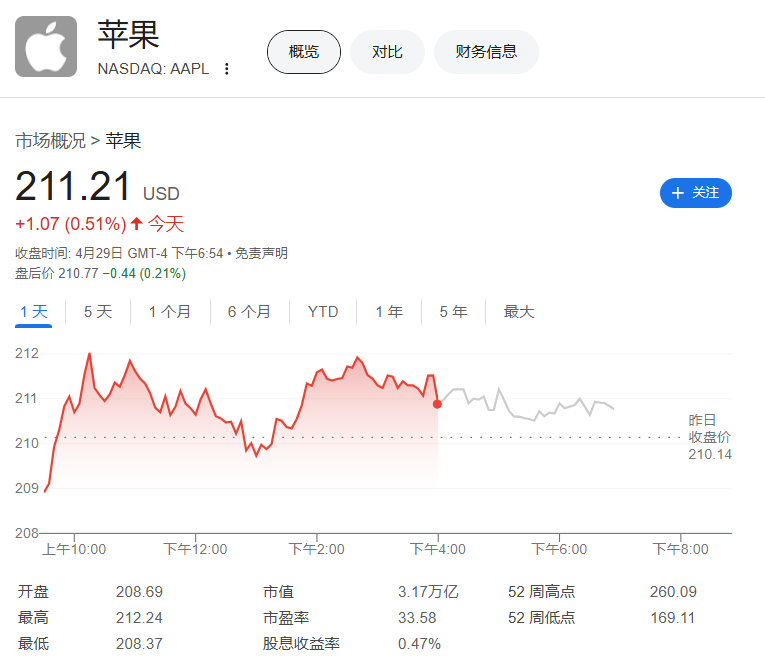Click the 52 周高点 value 260.09
This screenshot has width=765, height=660.
[x=673, y=592]
